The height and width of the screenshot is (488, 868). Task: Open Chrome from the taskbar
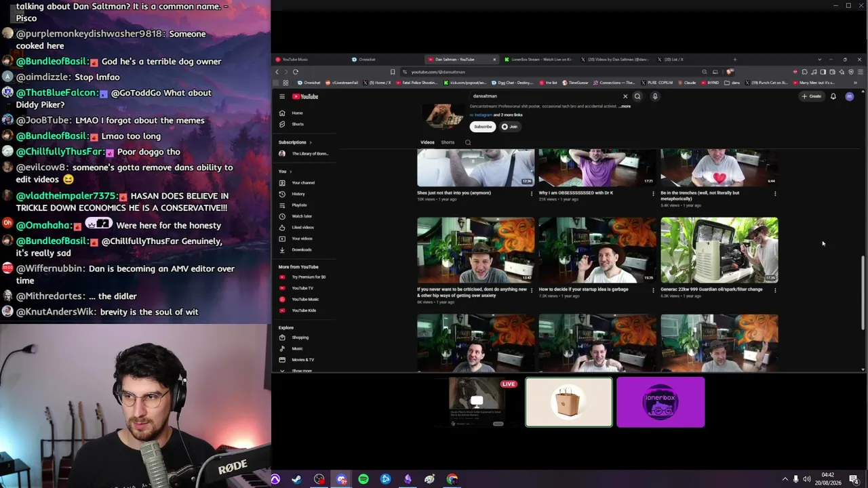452,479
